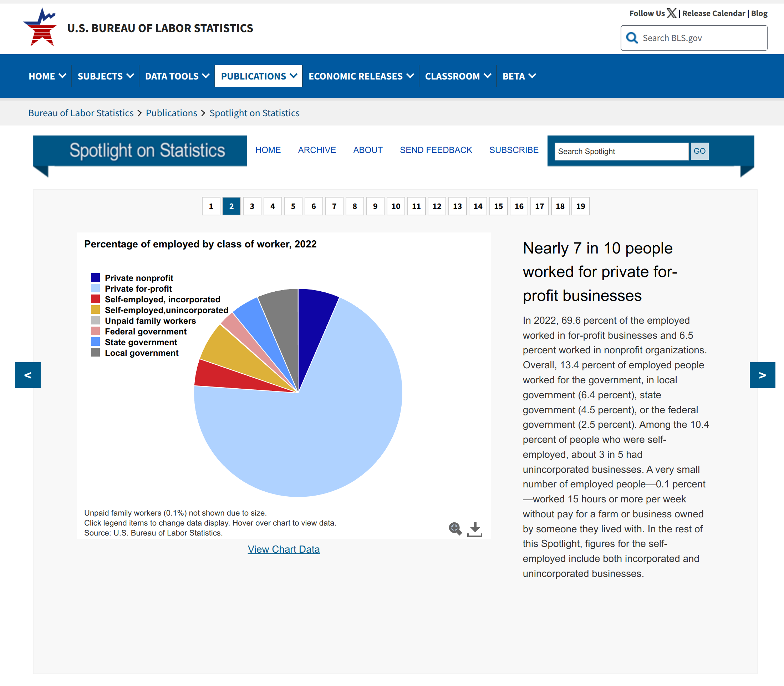Jump to page 10 of Spotlight
Image resolution: width=784 pixels, height=686 pixels.
(396, 206)
